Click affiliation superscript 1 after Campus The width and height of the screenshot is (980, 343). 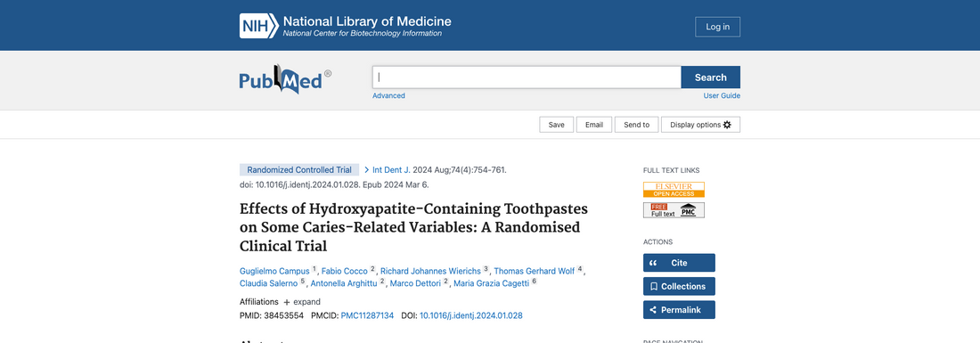pos(314,269)
